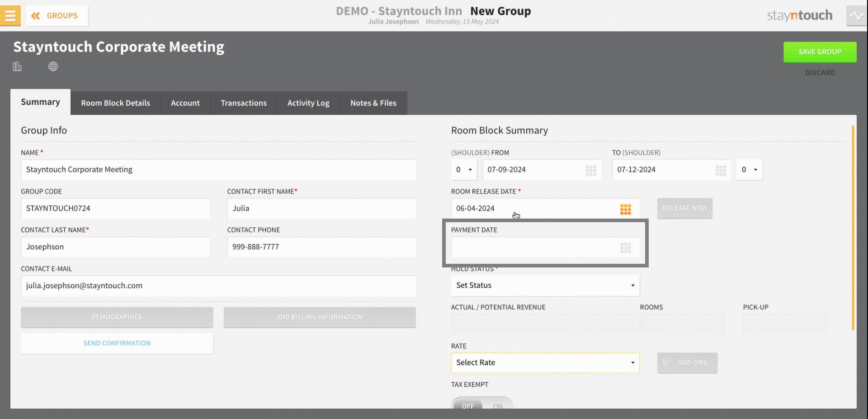Edit the Contact Phone field
The height and width of the screenshot is (419, 868).
point(321,247)
